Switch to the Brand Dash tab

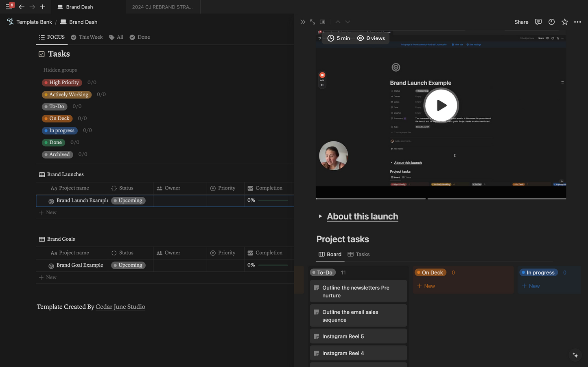point(75,7)
